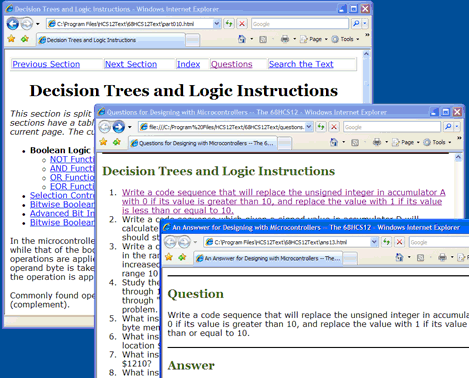
Task: Open new tab in Questions window
Action: (284, 143)
